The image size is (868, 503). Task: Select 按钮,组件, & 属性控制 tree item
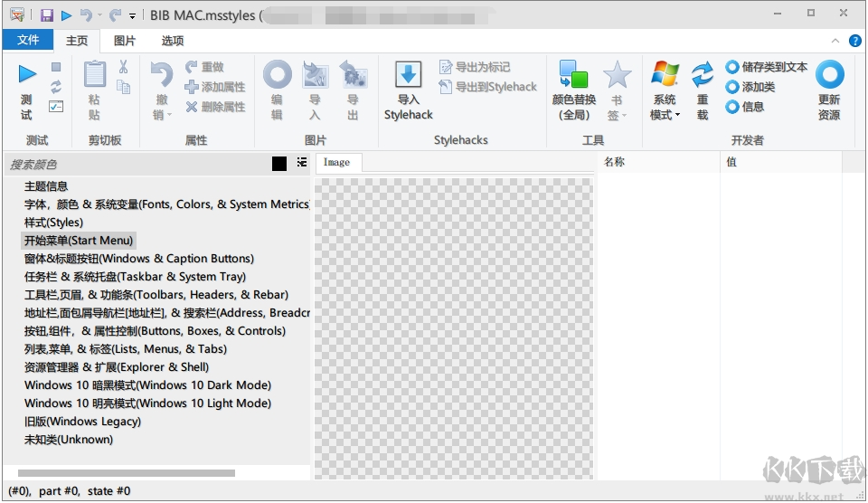(155, 331)
